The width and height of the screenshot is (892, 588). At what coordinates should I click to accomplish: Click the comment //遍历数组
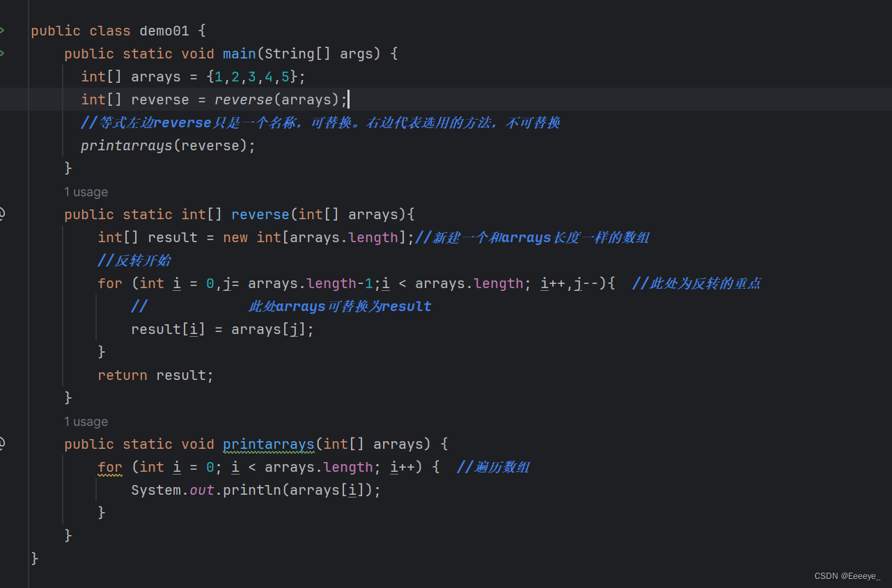(493, 467)
